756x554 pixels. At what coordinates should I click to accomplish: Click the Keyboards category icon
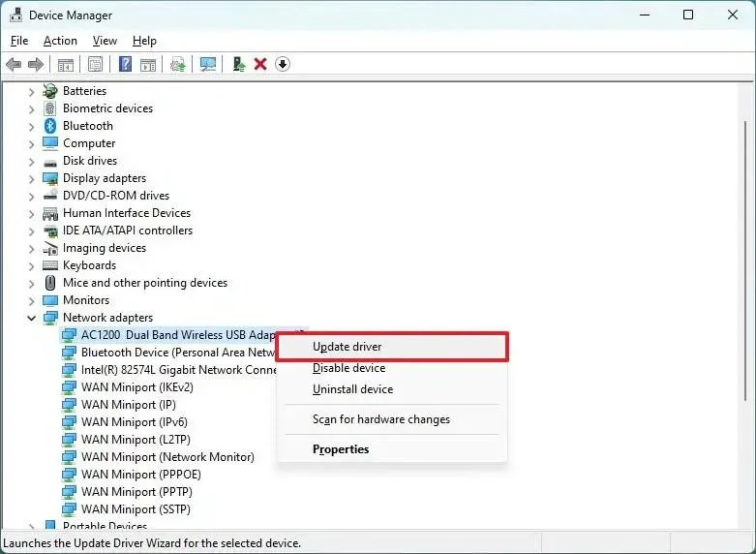point(50,265)
